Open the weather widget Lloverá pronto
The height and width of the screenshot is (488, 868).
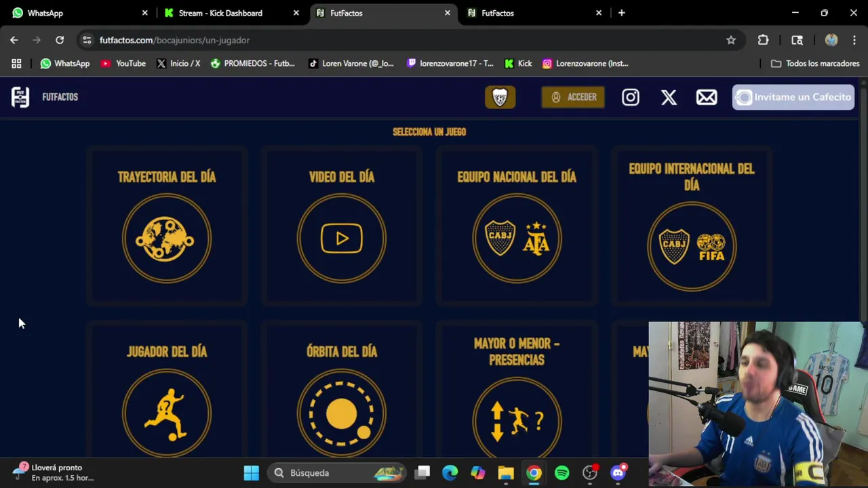coord(54,472)
